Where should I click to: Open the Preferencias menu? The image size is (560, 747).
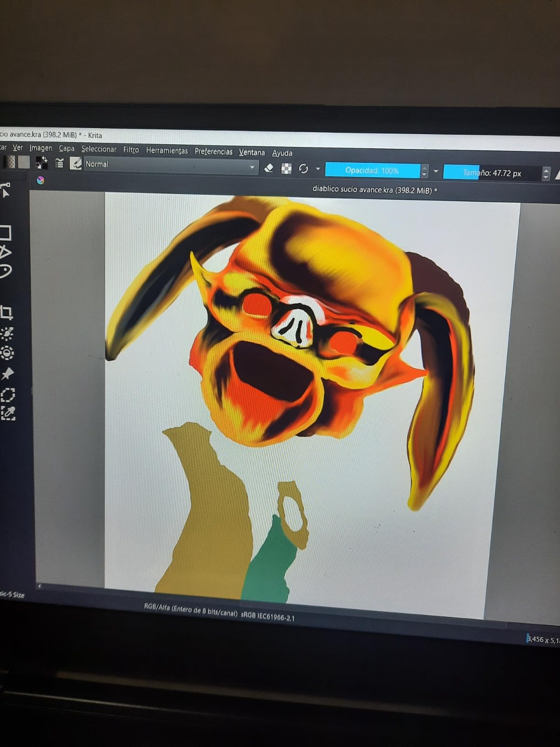click(214, 152)
